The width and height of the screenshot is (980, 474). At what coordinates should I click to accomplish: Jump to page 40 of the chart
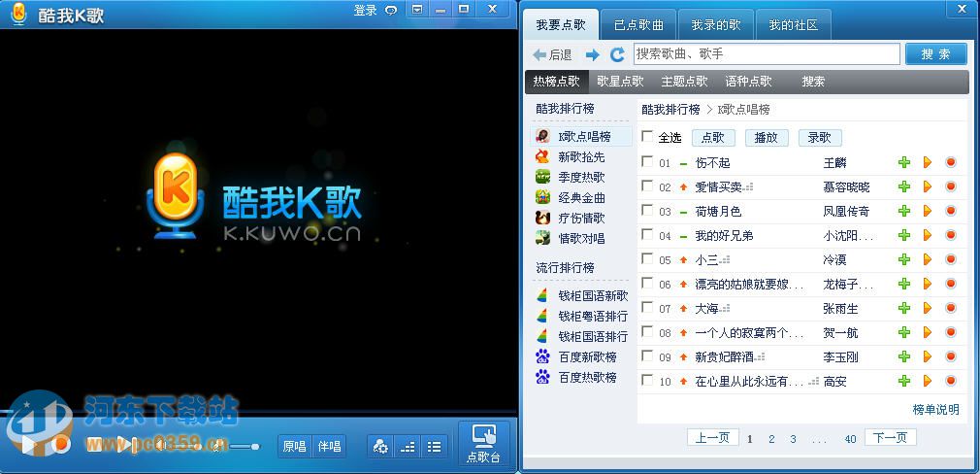[x=850, y=439]
